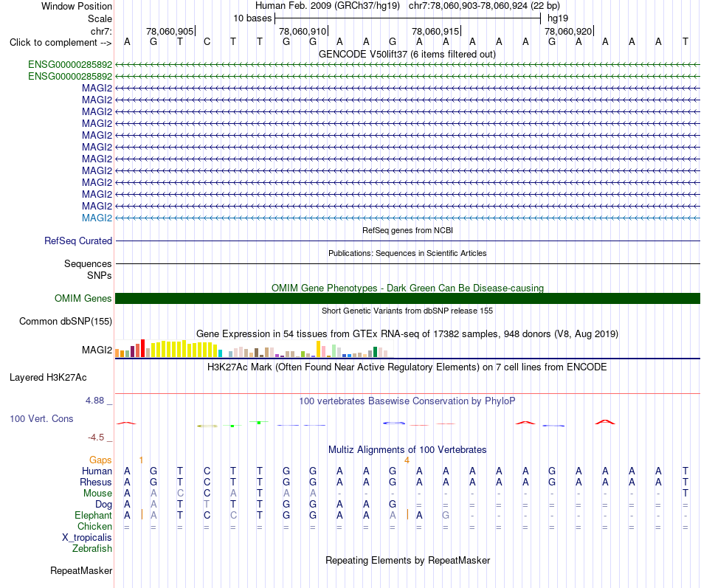Click the Common dbSNP(155) track label
Image resolution: width=701 pixels, height=588 pixels.
[x=65, y=321]
